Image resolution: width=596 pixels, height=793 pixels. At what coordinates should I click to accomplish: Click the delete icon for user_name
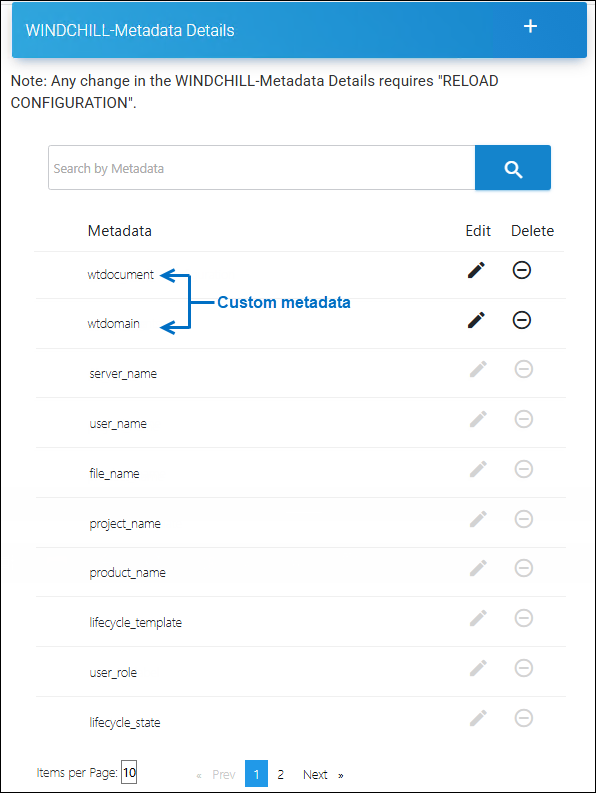click(524, 419)
